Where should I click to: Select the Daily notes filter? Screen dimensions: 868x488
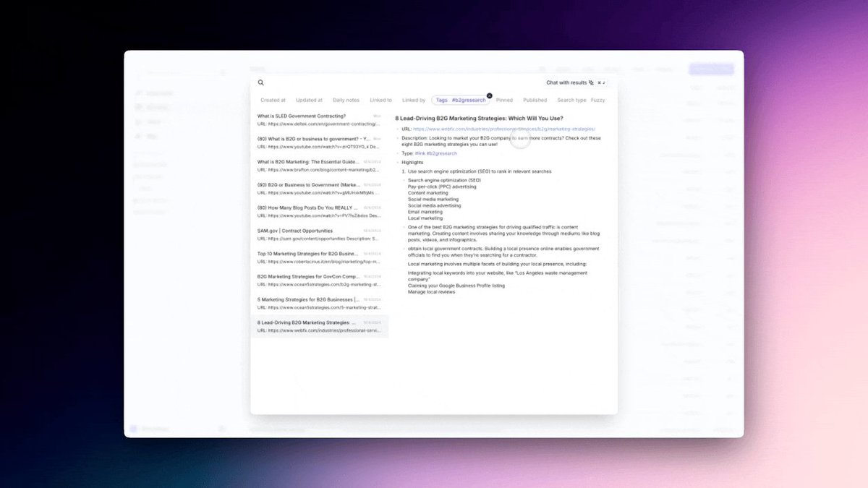tap(346, 100)
